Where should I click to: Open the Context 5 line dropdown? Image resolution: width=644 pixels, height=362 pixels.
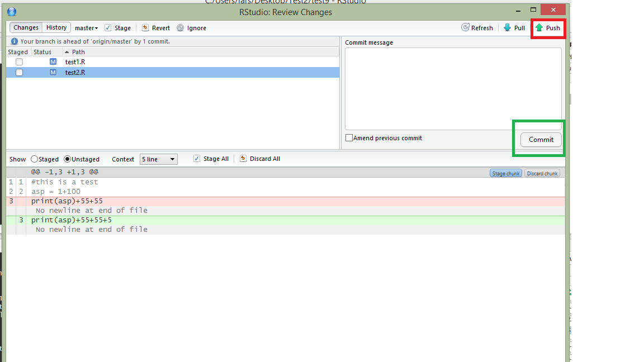coord(159,159)
